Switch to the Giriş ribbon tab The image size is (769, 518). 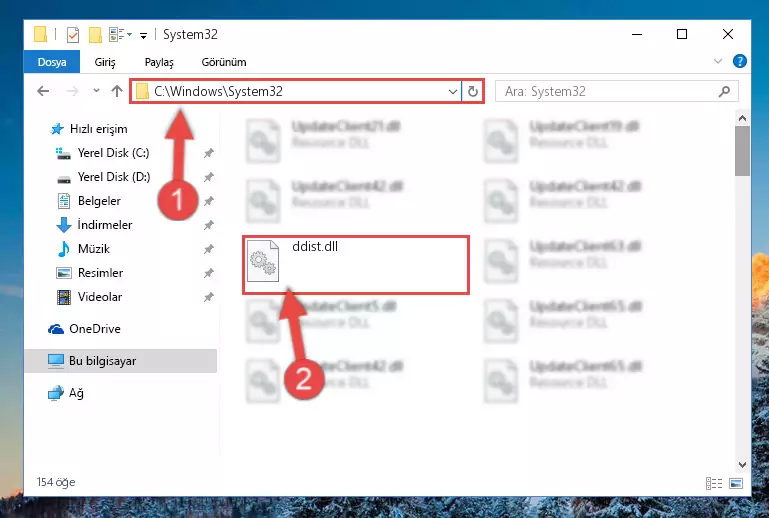tap(105, 62)
